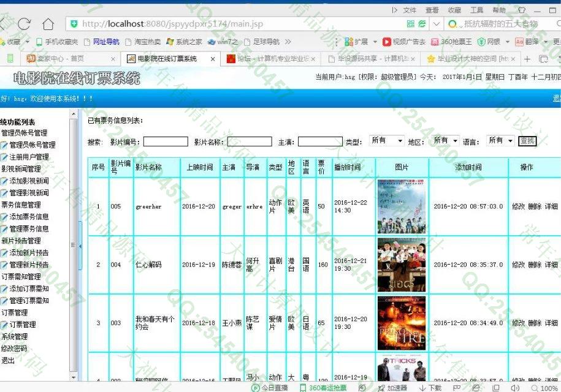Click 今日直播 in status bar

pyautogui.click(x=270, y=388)
